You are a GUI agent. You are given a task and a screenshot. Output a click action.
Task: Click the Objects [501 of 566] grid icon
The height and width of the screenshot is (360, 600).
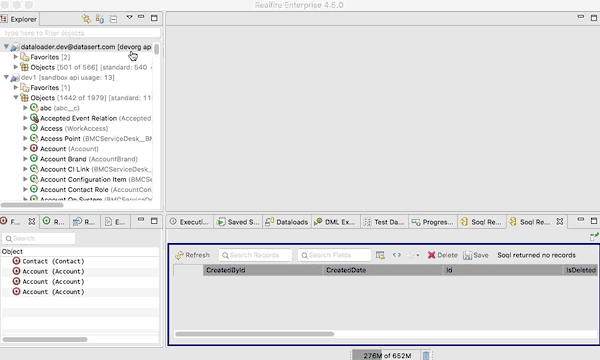coord(24,67)
